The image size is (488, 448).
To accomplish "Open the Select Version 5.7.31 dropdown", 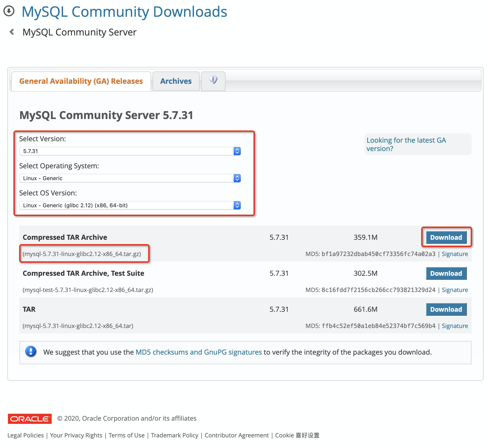I will [x=130, y=151].
